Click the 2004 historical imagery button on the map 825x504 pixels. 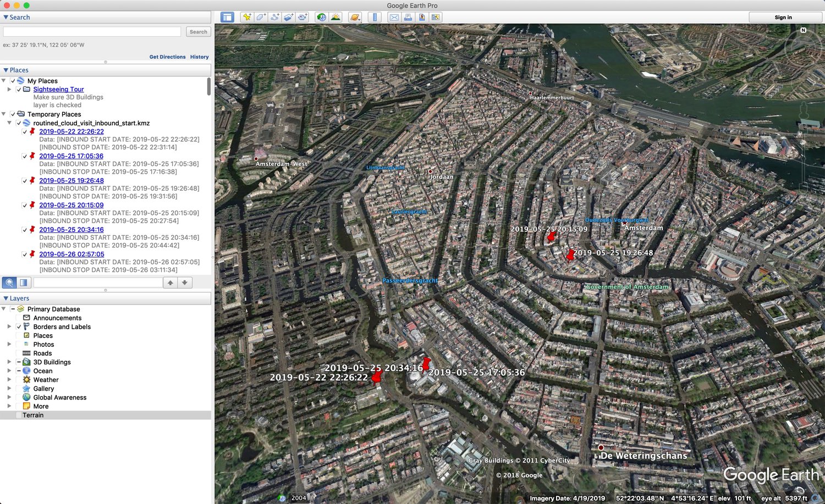(299, 498)
